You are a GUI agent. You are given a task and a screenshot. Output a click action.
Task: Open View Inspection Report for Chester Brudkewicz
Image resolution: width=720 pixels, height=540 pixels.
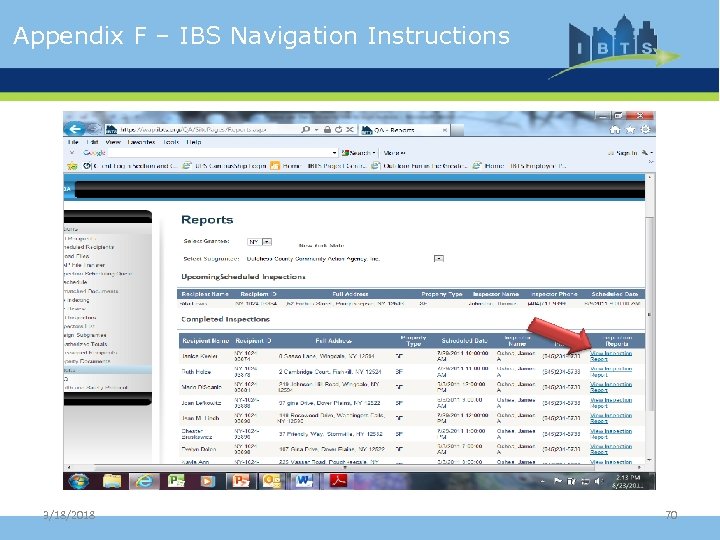pyautogui.click(x=611, y=434)
